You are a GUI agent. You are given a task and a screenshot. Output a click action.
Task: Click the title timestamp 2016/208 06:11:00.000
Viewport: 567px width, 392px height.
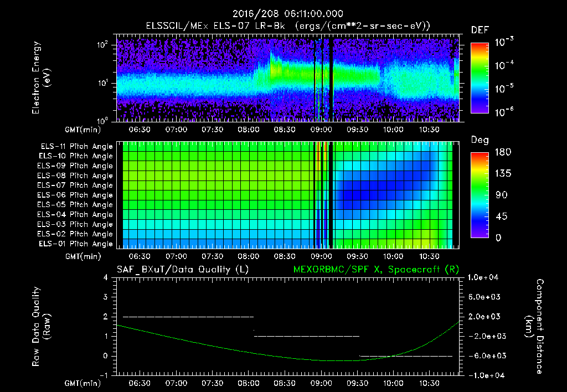[x=287, y=14]
